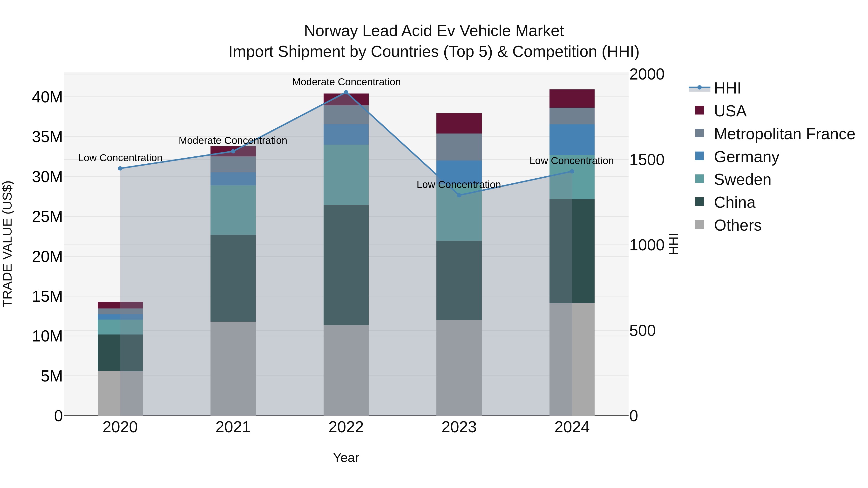Click the 2024 Others bar segment
This screenshot has width=868, height=488.
click(x=572, y=359)
